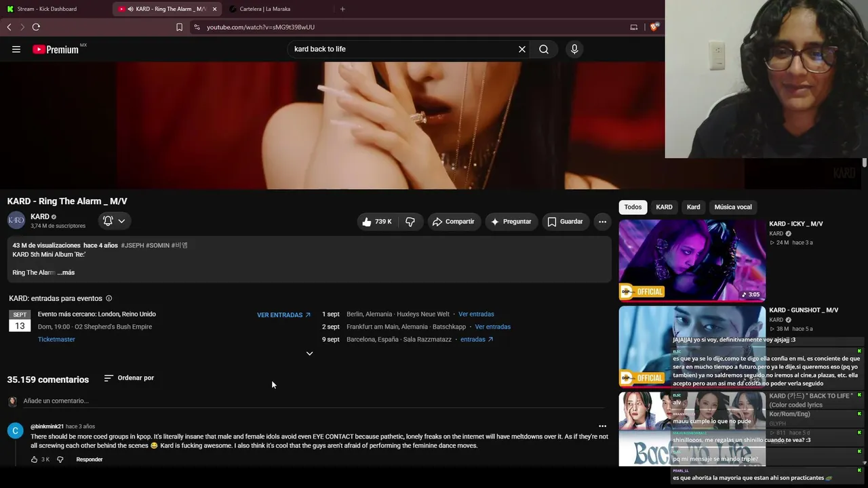This screenshot has width=868, height=488.
Task: Open the Ordenar por sort menu
Action: [x=129, y=378]
